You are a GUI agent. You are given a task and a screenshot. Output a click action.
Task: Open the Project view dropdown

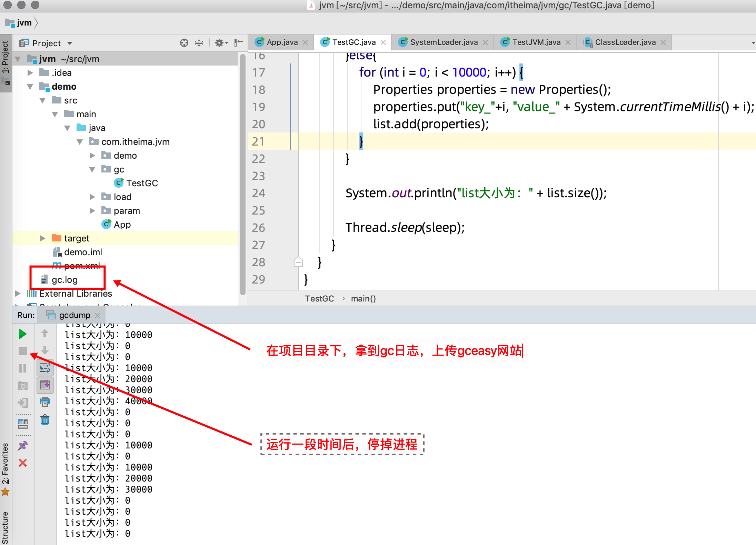[70, 43]
